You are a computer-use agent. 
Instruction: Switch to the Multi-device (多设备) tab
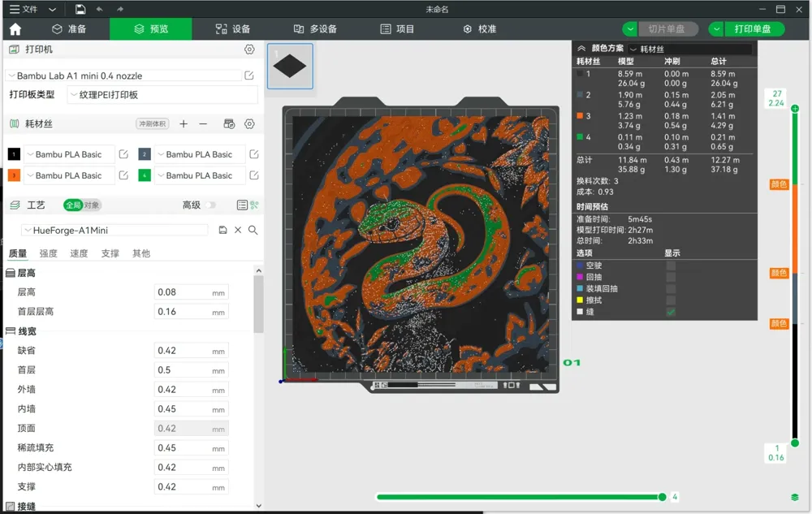click(x=315, y=29)
